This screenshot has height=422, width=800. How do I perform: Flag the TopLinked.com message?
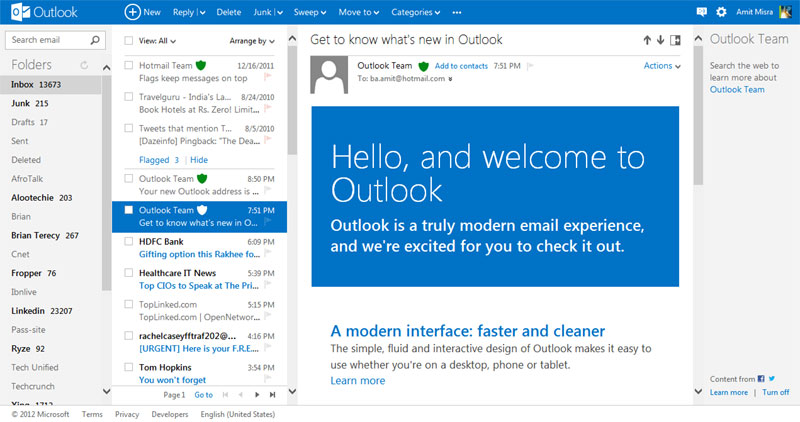tap(267, 317)
